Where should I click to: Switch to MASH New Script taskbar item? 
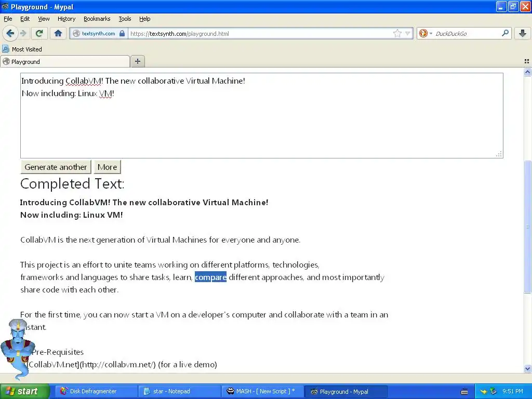click(262, 391)
